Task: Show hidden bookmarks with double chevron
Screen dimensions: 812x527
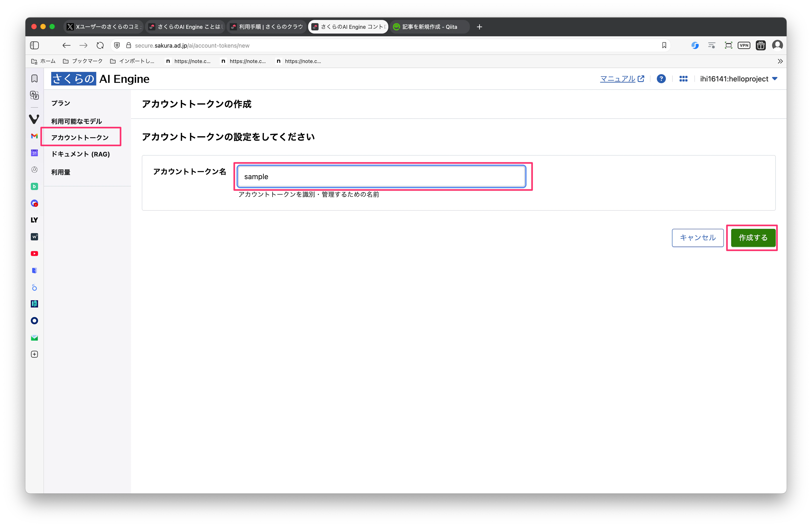Action: click(780, 61)
